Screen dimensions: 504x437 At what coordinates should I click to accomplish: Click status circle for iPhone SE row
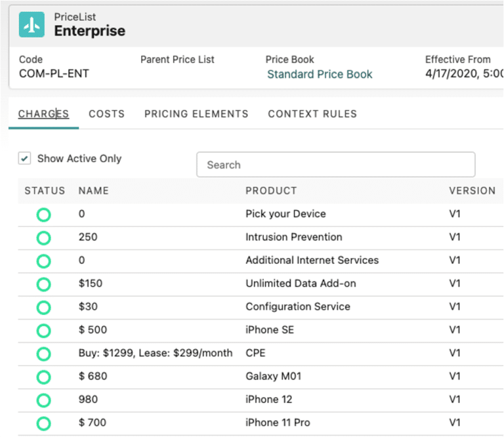pos(44,331)
